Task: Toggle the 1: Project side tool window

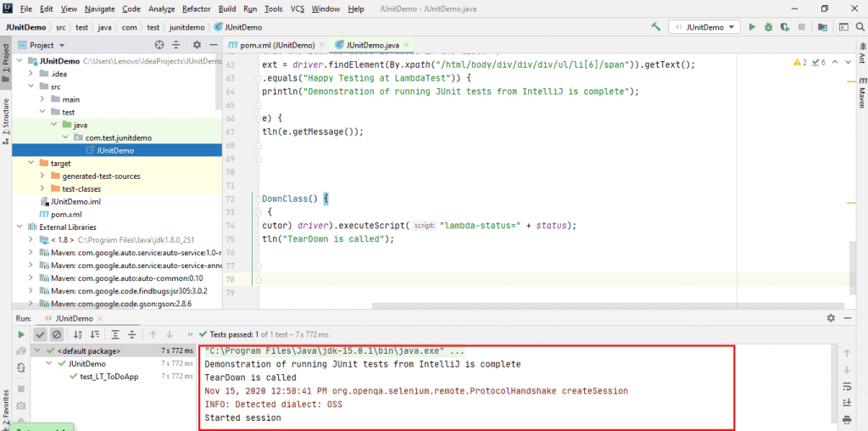Action: pos(6,63)
